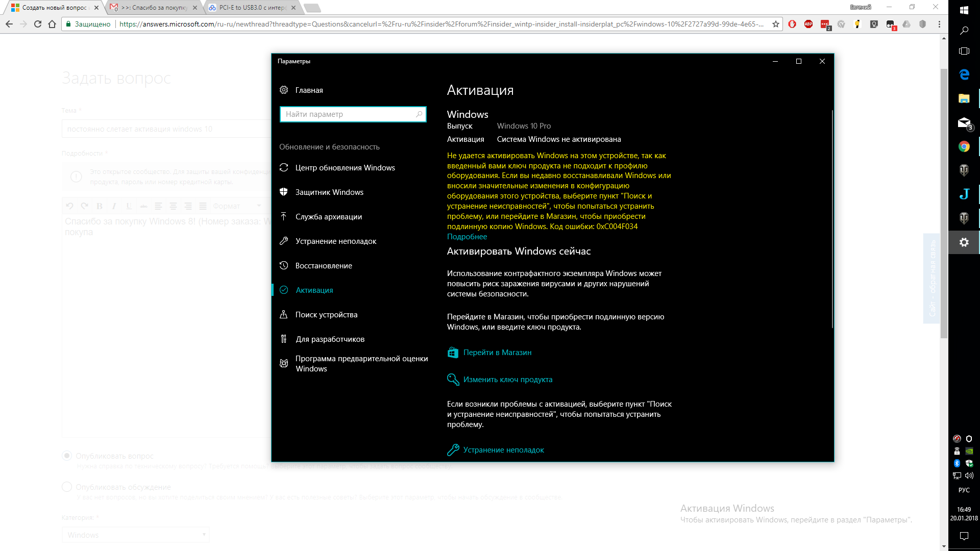This screenshot has width=980, height=551.
Task: Switch to Создать новый вопрос tab
Action: pyautogui.click(x=55, y=8)
